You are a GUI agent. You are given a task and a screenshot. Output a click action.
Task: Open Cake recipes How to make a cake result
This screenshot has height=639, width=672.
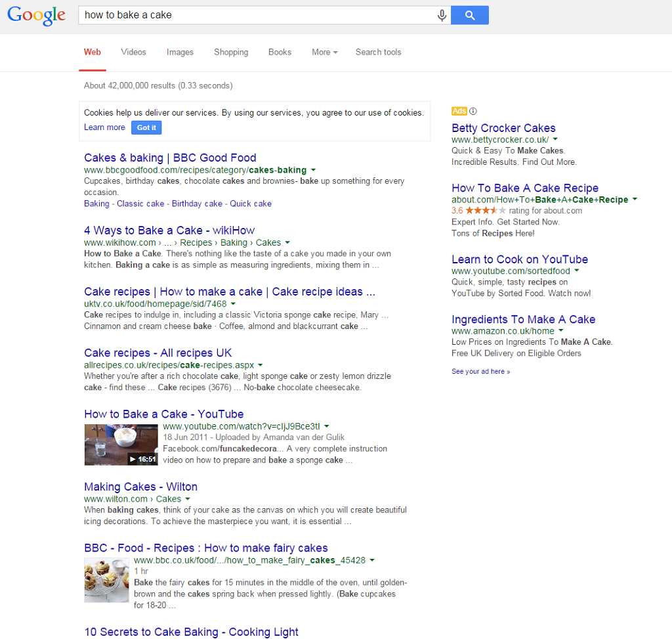coord(230,292)
